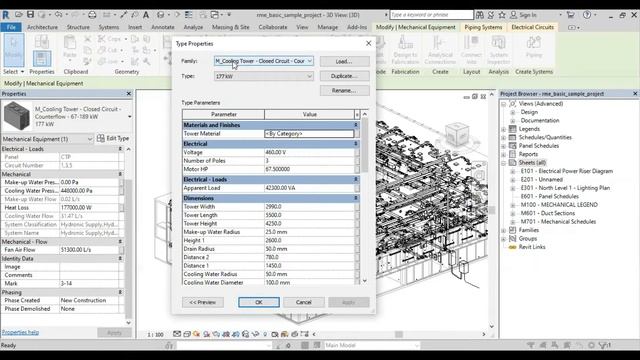640x360 pixels.
Task: Switch to the Annotate ribbon tab
Action: [x=162, y=27]
